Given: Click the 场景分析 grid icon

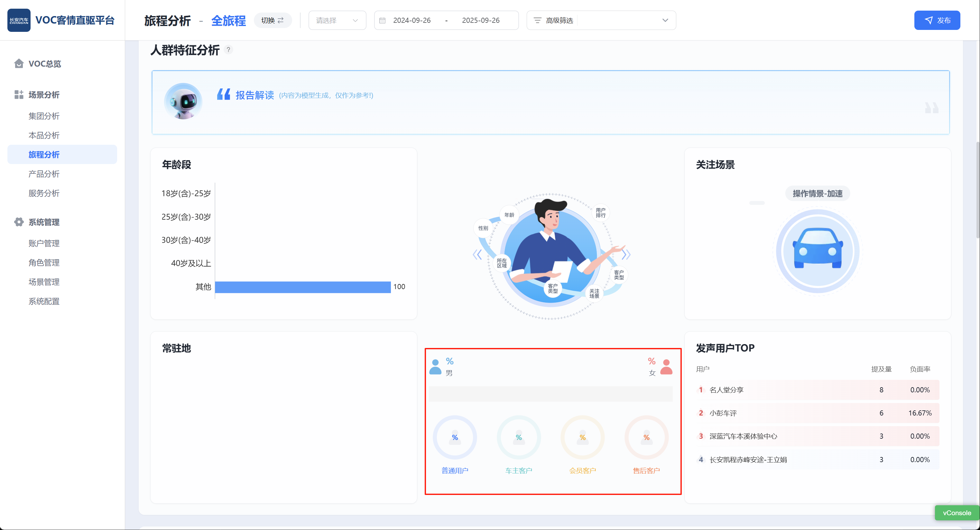Looking at the screenshot, I should pyautogui.click(x=19, y=94).
